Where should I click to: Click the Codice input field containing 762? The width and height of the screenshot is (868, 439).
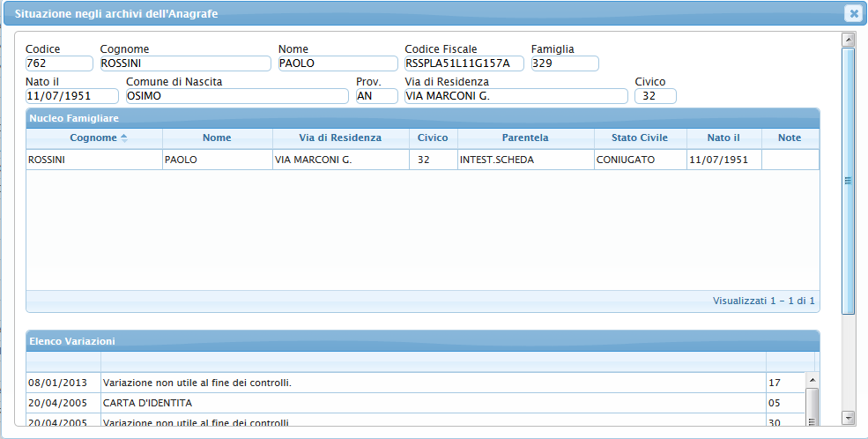59,63
